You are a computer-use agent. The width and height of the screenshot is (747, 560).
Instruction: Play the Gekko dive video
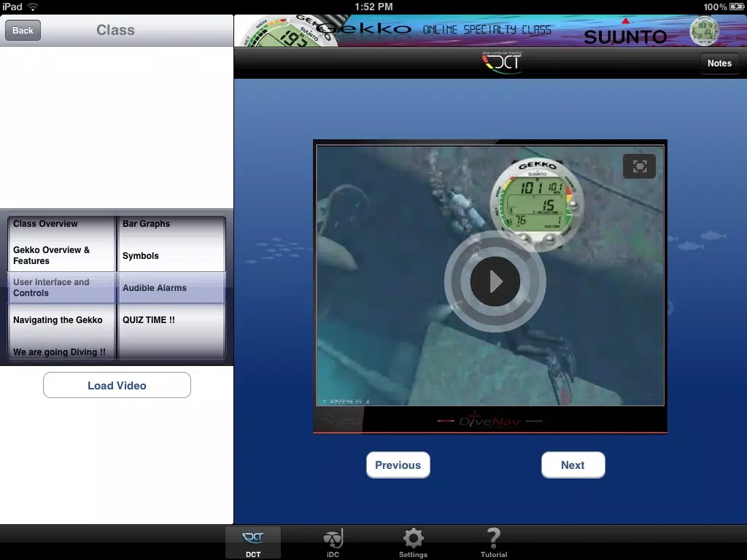tap(495, 281)
